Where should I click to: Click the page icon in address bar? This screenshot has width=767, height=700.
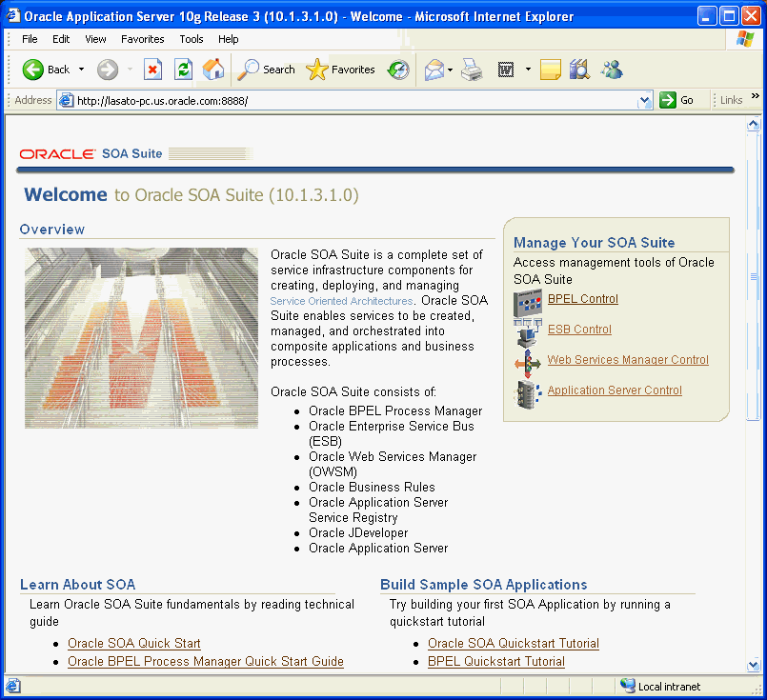click(66, 100)
